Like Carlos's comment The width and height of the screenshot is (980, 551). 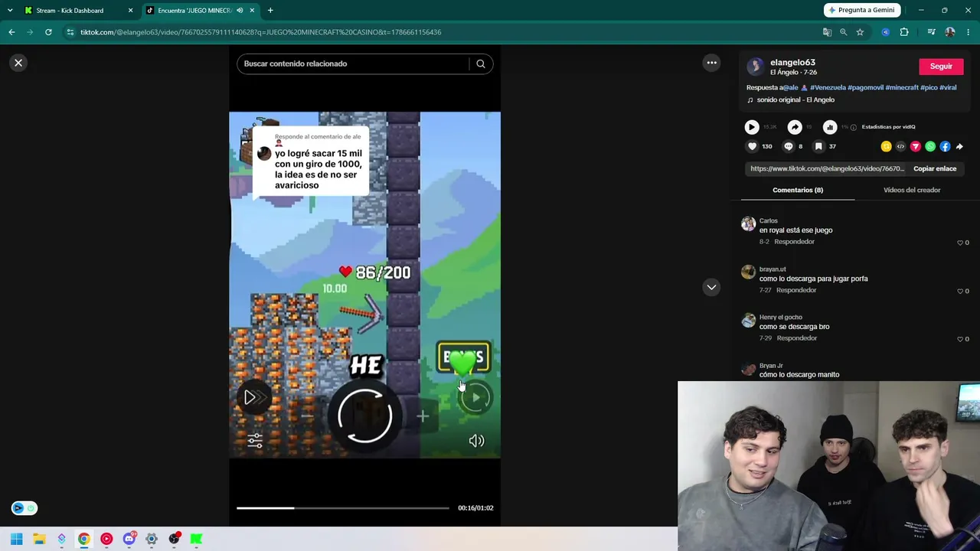(960, 243)
